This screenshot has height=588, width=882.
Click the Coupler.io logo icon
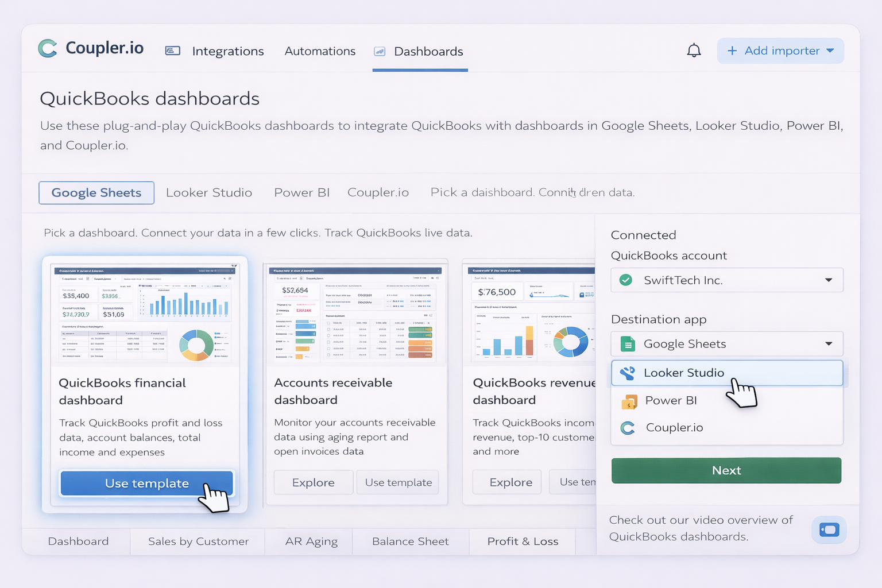pyautogui.click(x=48, y=48)
